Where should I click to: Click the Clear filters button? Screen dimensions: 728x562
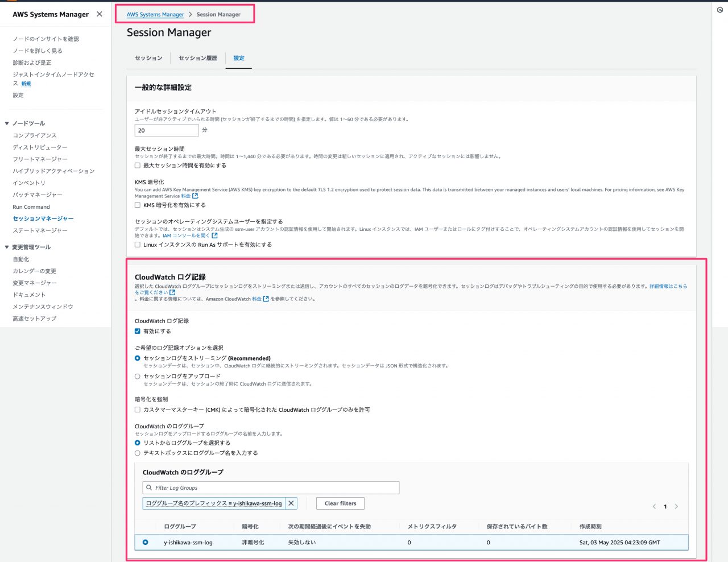tap(340, 503)
